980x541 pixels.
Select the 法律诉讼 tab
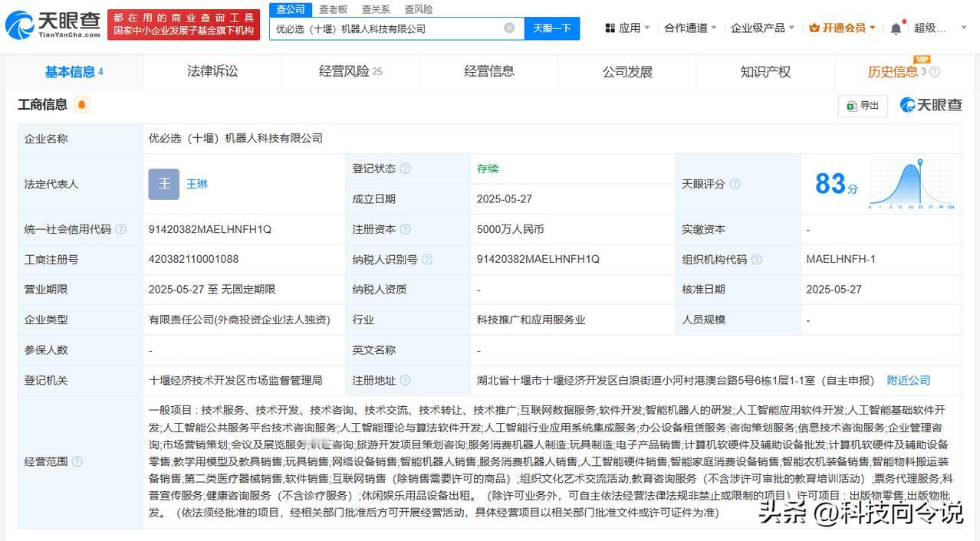212,72
